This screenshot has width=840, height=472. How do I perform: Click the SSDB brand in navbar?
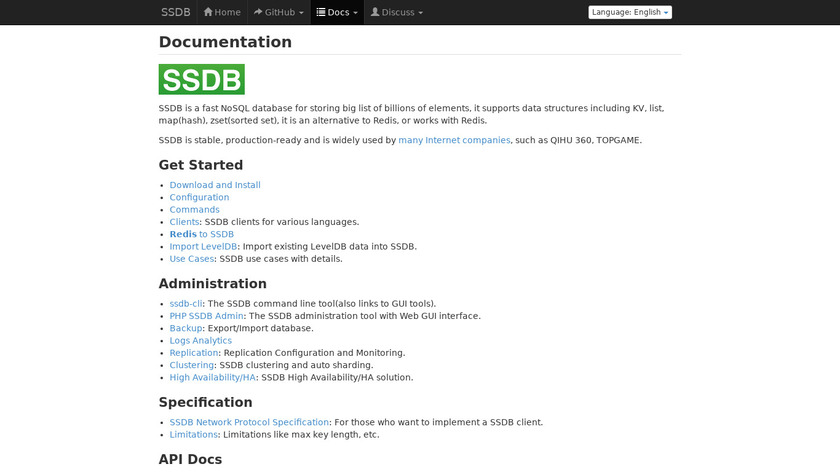[x=176, y=12]
